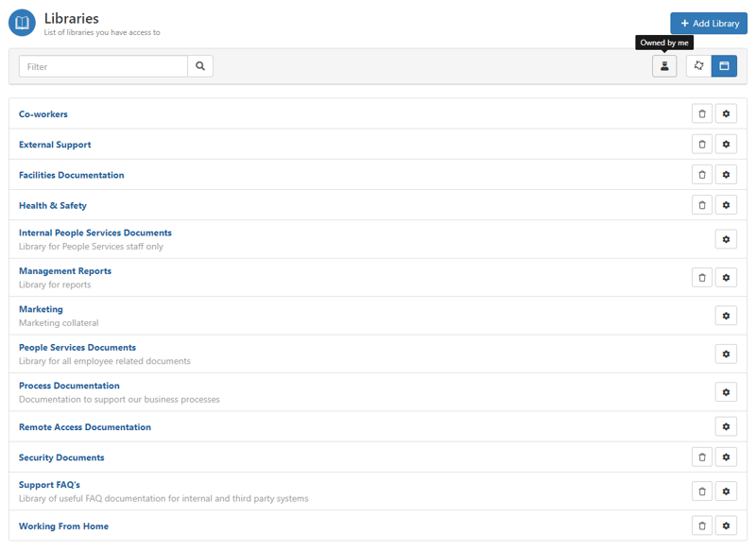The height and width of the screenshot is (552, 756).
Task: Open settings for Internal People Services Documents
Action: click(726, 239)
